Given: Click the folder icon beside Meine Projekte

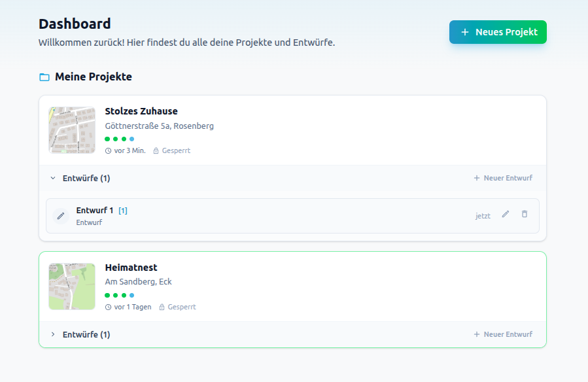Looking at the screenshot, I should pyautogui.click(x=43, y=77).
